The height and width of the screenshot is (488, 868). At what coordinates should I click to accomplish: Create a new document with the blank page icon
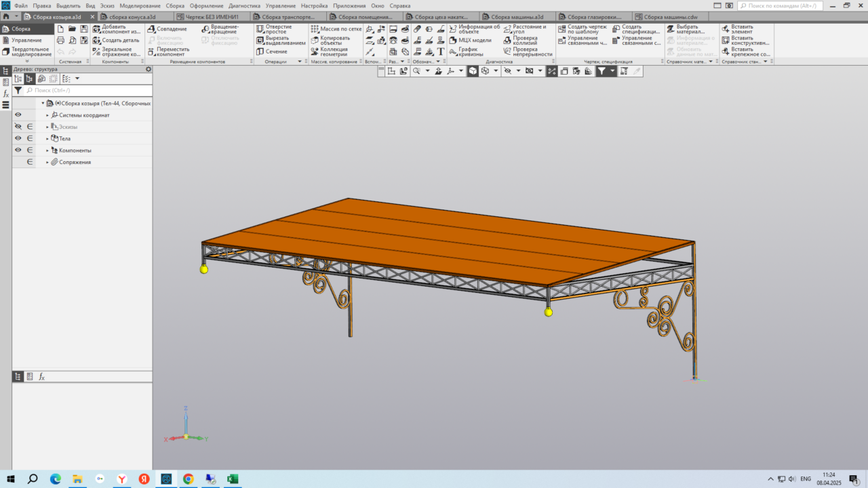click(60, 29)
